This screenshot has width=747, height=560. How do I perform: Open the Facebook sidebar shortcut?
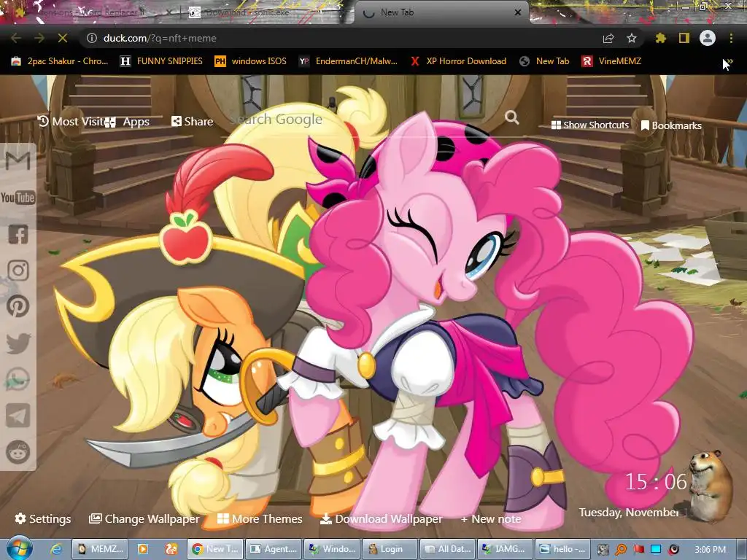coord(18,234)
